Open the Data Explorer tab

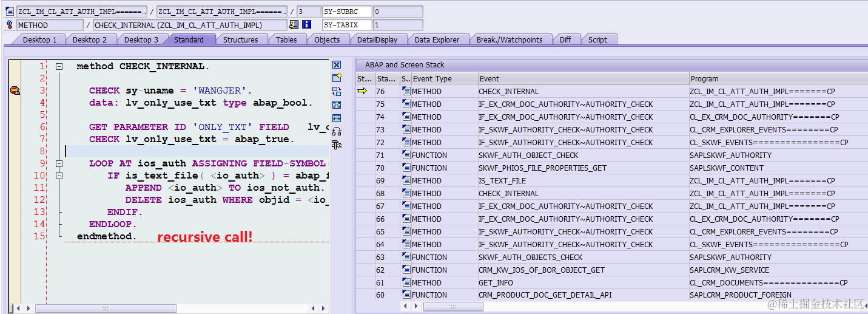point(437,39)
